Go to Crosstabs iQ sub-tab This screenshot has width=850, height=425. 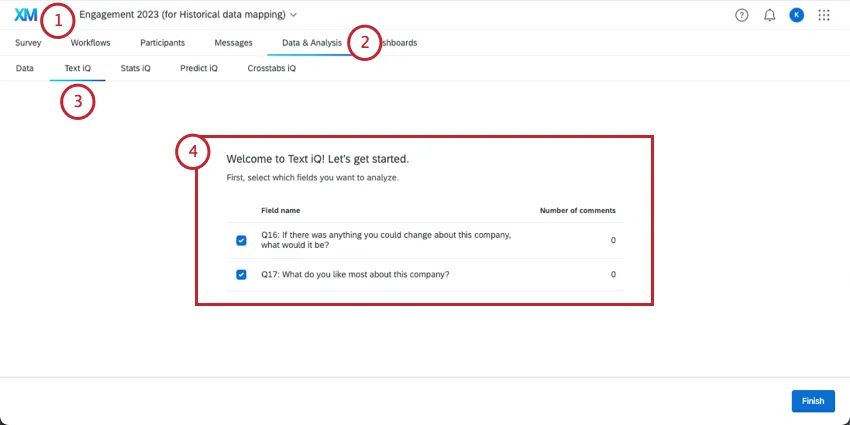(271, 69)
